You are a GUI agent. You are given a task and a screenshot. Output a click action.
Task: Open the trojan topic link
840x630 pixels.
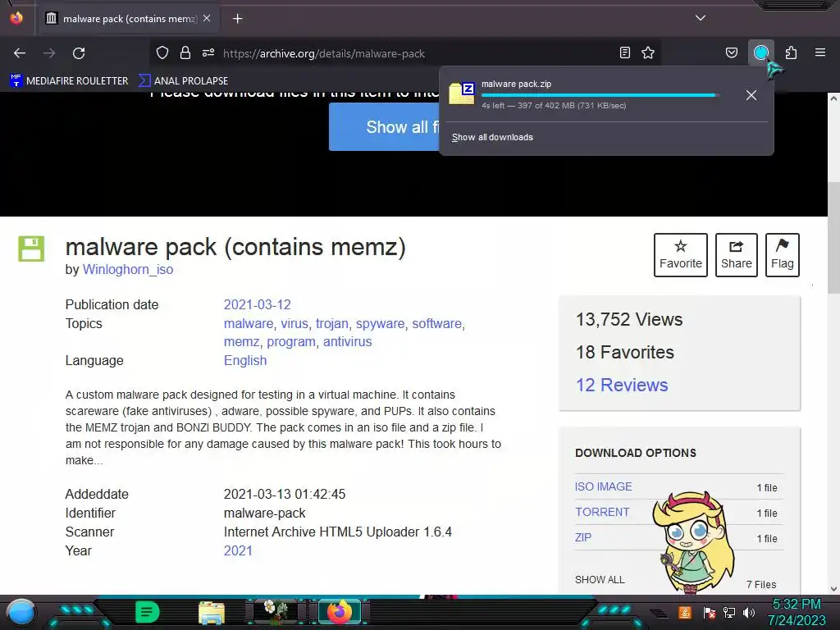click(331, 323)
